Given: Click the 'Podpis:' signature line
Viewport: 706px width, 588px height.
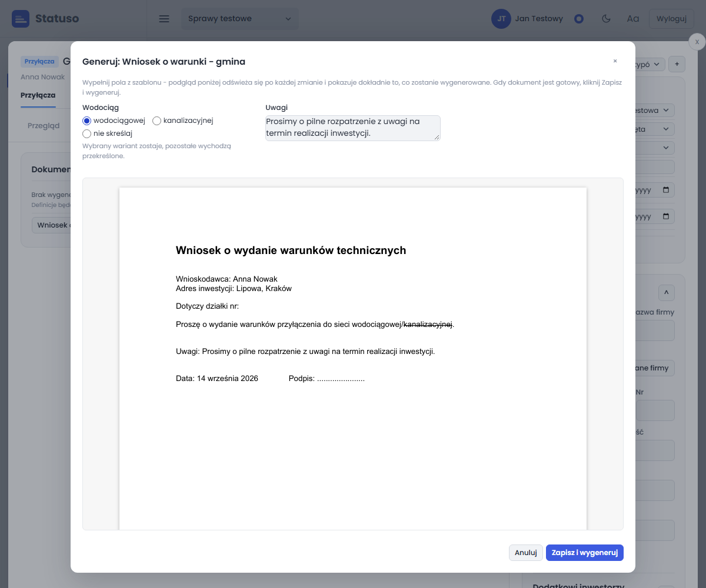Looking at the screenshot, I should coord(327,379).
